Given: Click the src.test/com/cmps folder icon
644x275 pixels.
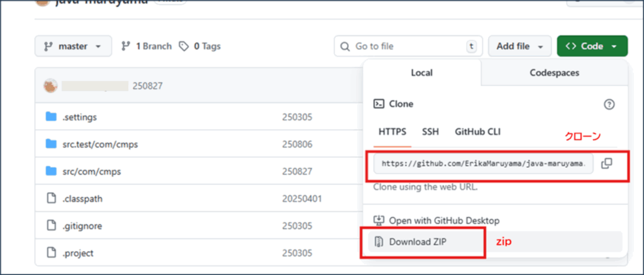Looking at the screenshot, I should click(x=52, y=144).
